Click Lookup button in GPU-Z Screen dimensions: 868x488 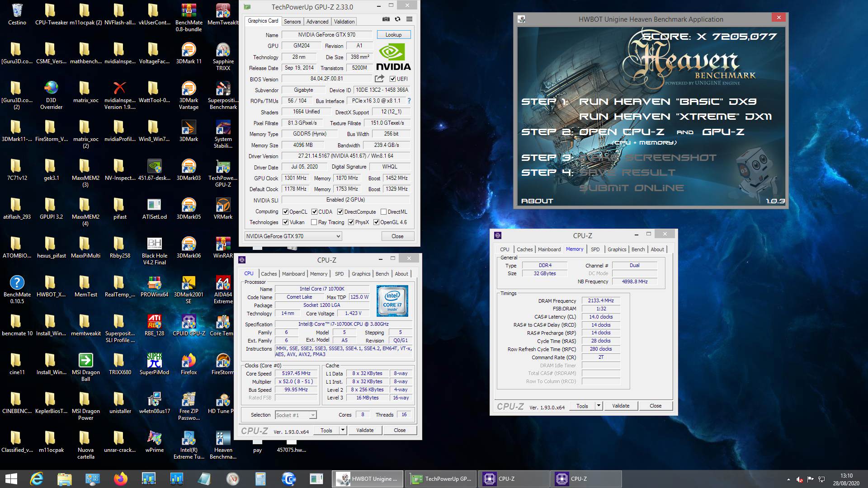393,35
